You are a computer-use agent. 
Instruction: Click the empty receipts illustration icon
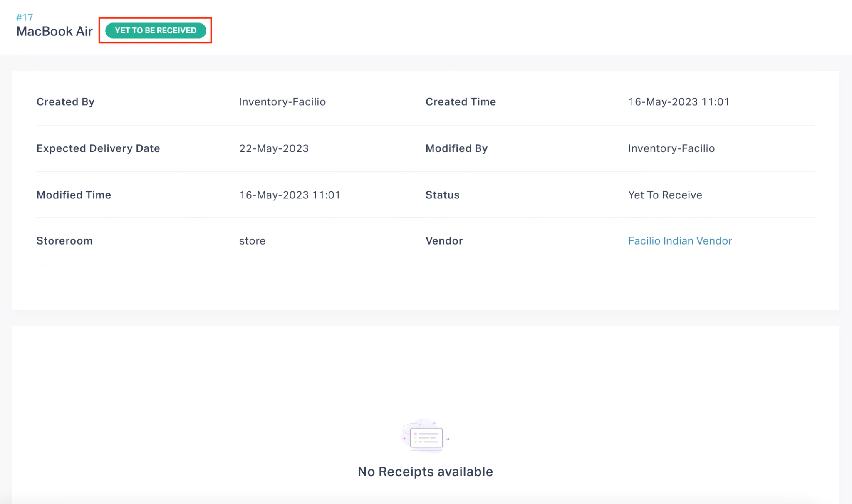tap(425, 436)
